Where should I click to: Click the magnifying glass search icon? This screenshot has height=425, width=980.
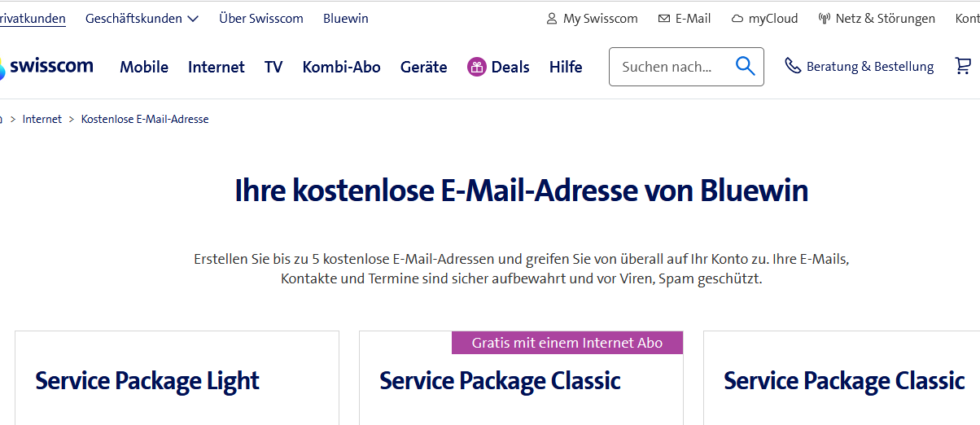745,66
